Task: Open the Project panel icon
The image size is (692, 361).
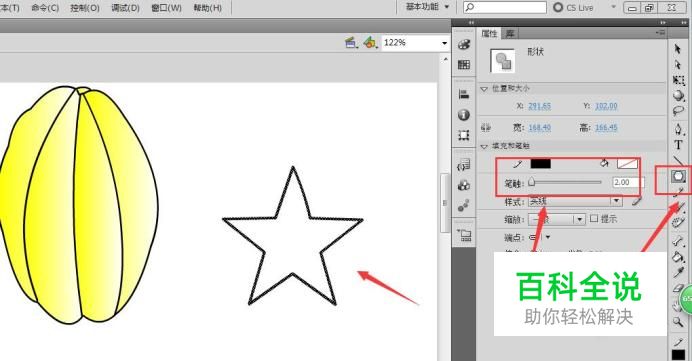Action: tap(464, 235)
